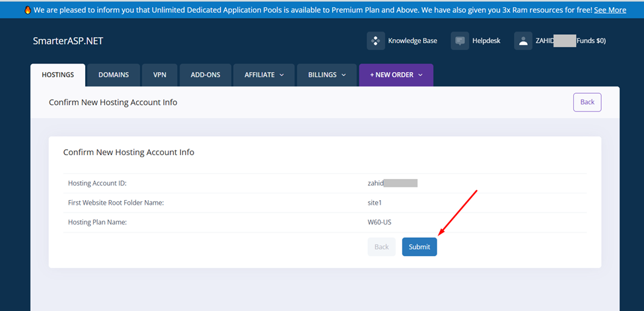Click the Helpdesk chat icon
Image resolution: width=644 pixels, height=311 pixels.
pyautogui.click(x=460, y=41)
